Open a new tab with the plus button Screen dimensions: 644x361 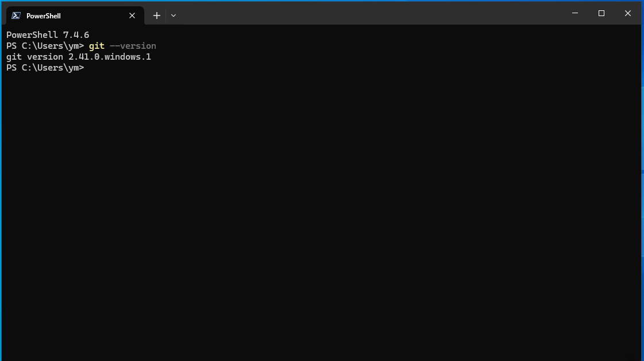(x=156, y=15)
